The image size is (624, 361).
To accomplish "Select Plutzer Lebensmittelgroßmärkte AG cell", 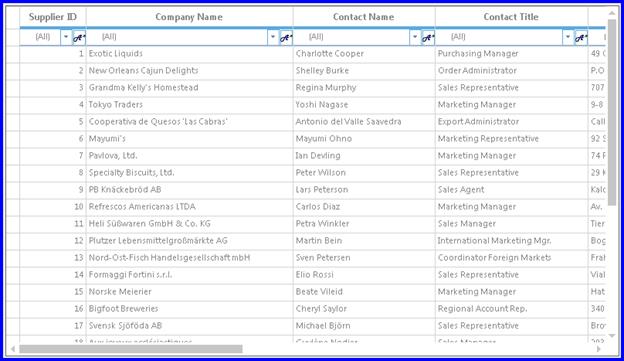I will point(189,241).
